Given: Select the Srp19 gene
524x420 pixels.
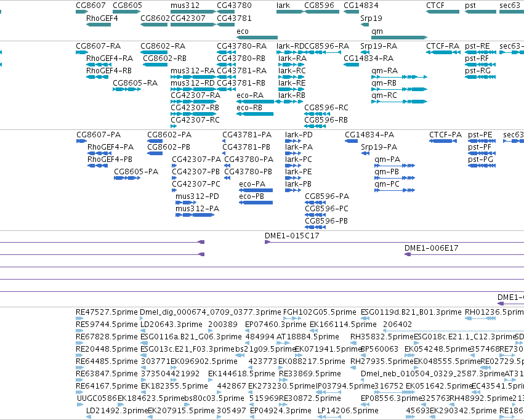Looking at the screenshot, I should (x=365, y=25).
